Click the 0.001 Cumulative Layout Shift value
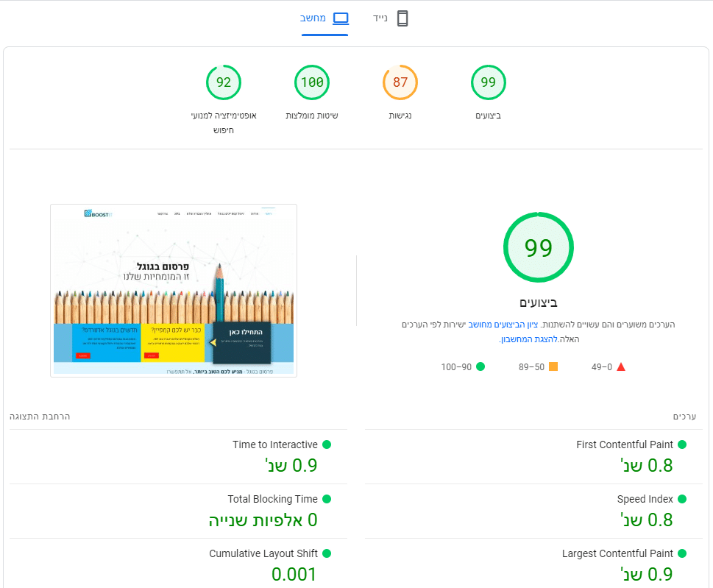The height and width of the screenshot is (588, 713). tap(294, 574)
